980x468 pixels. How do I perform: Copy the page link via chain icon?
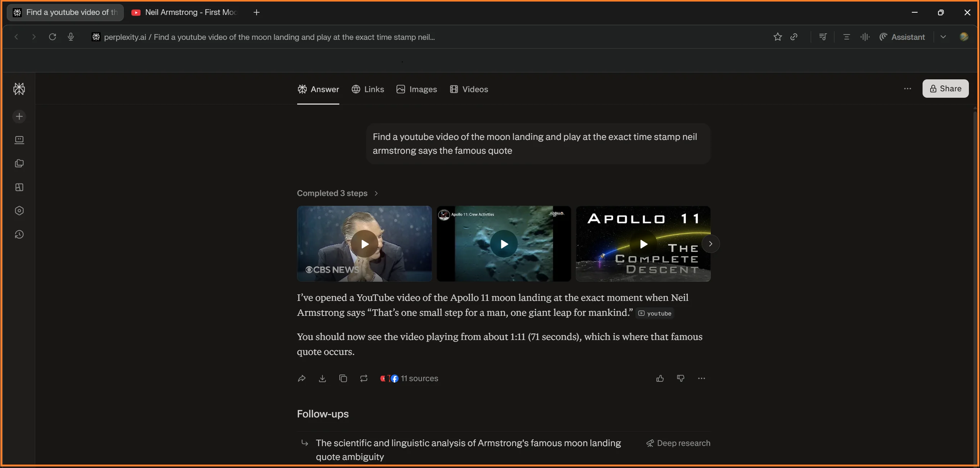point(794,37)
